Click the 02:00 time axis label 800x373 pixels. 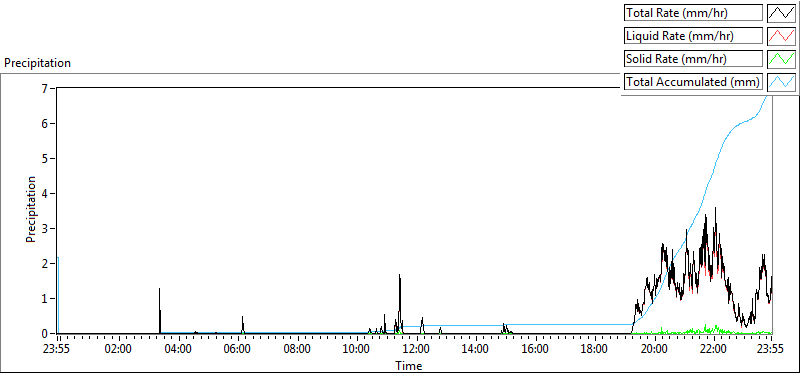pyautogui.click(x=119, y=350)
